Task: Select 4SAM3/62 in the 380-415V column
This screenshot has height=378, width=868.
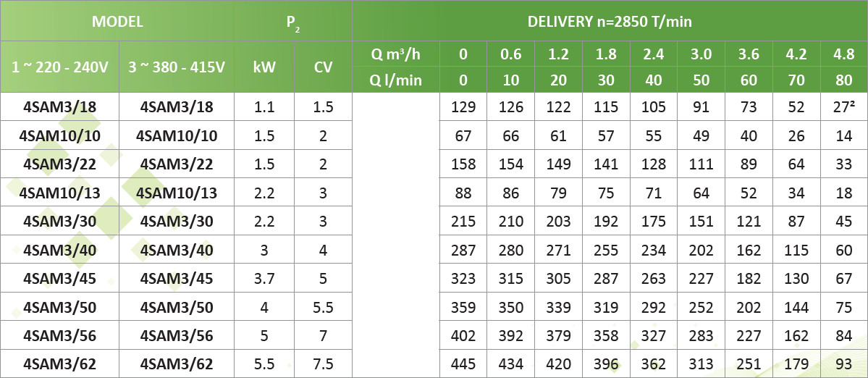Action: [177, 364]
